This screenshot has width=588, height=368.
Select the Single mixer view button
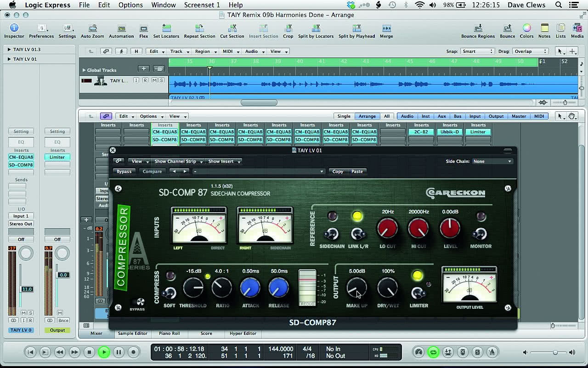point(344,116)
